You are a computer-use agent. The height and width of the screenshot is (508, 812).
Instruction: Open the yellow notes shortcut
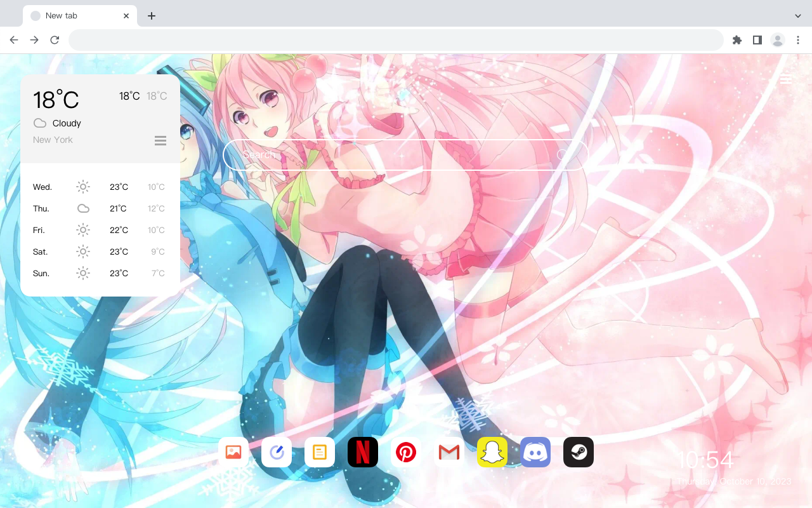click(x=320, y=452)
